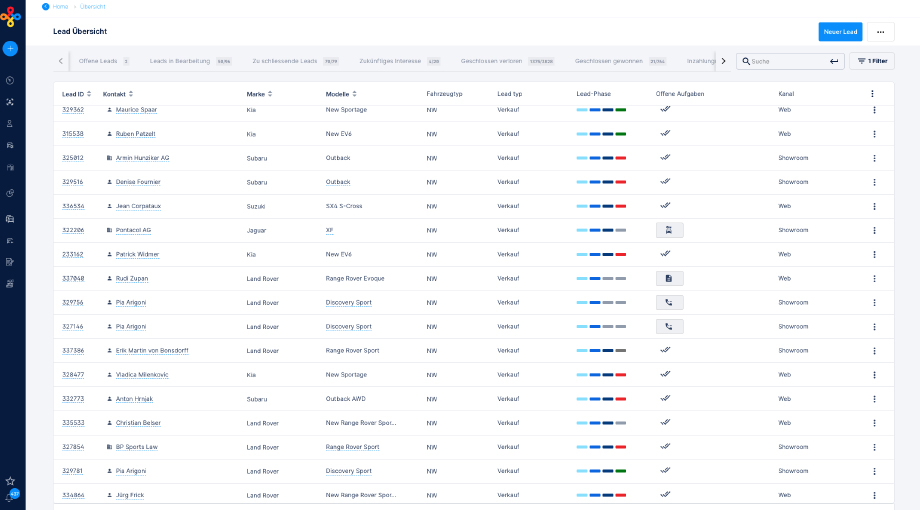
Task: Sort the table by Marke column
Action: [x=259, y=94]
